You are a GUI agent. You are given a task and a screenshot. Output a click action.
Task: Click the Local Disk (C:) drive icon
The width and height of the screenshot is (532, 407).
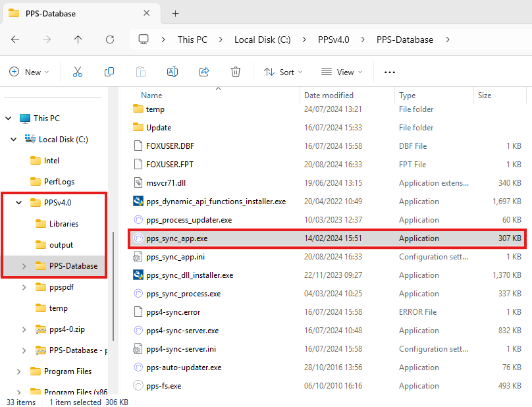(30, 139)
